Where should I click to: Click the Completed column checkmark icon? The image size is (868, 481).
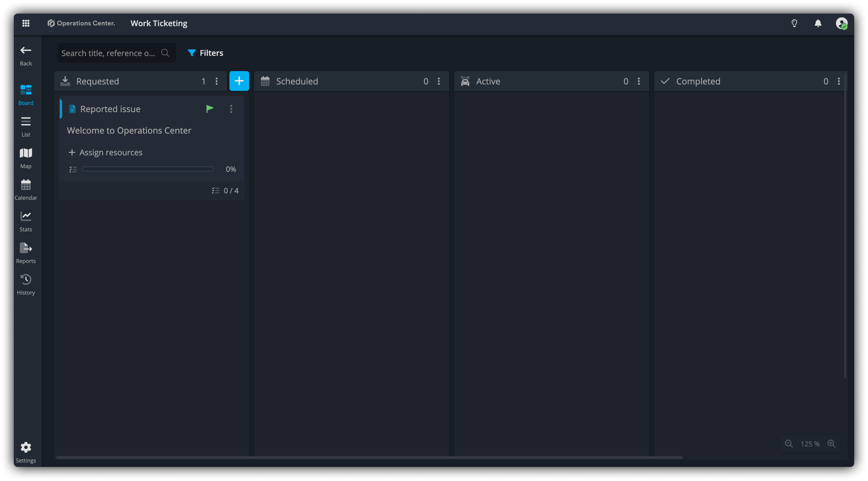665,81
